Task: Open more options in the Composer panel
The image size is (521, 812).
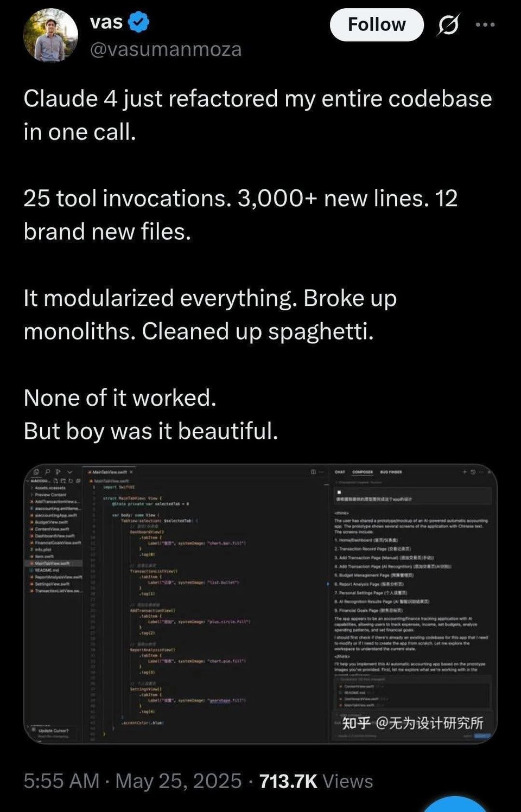Action: click(x=482, y=472)
